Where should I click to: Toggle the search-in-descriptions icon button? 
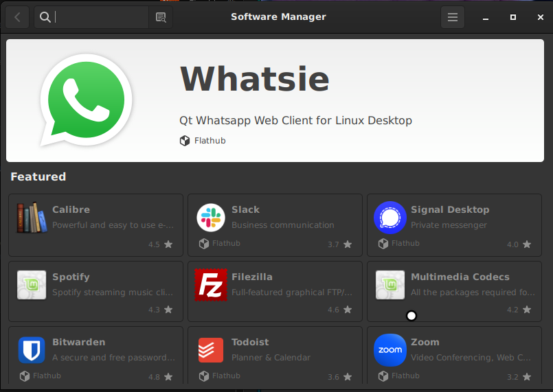(161, 17)
